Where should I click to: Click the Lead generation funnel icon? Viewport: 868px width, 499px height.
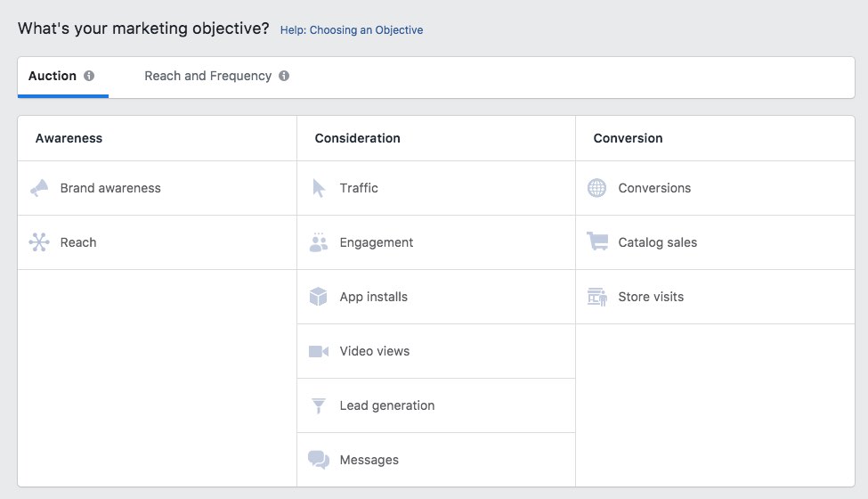[319, 405]
